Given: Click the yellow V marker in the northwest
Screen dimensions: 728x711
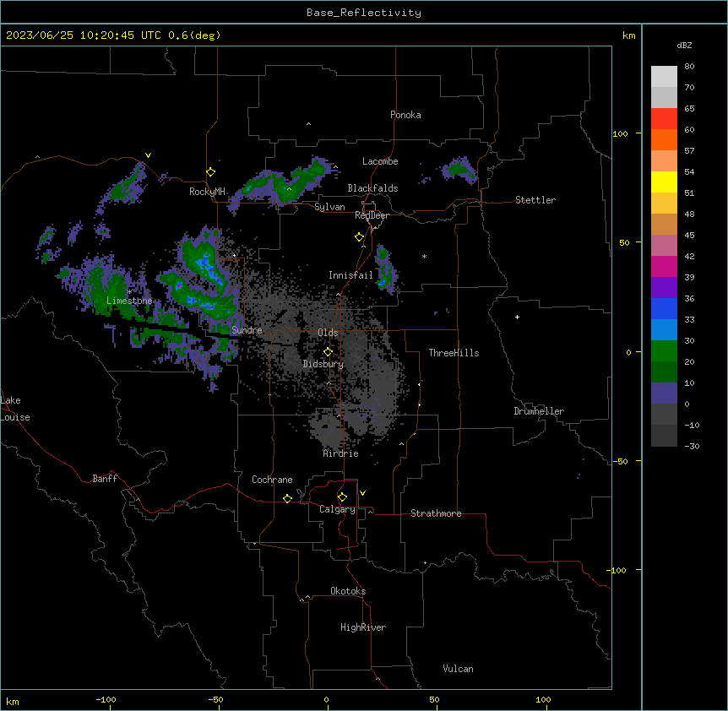Looking at the screenshot, I should point(148,155).
